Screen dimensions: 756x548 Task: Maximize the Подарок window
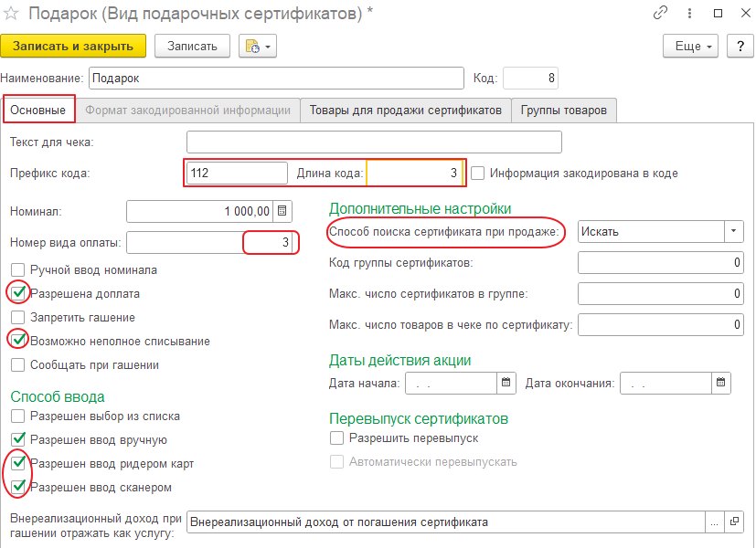pyautogui.click(x=718, y=14)
